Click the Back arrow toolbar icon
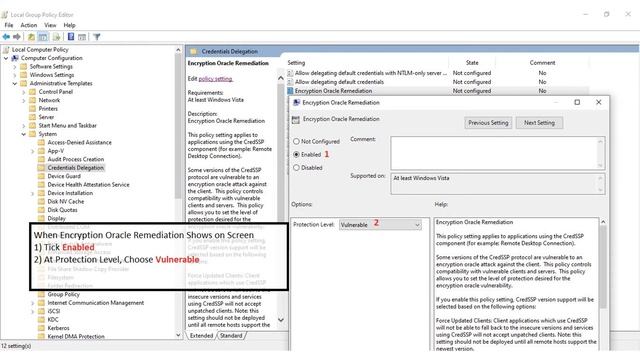Image resolution: width=640 pixels, height=360 pixels. pyautogui.click(x=6, y=37)
